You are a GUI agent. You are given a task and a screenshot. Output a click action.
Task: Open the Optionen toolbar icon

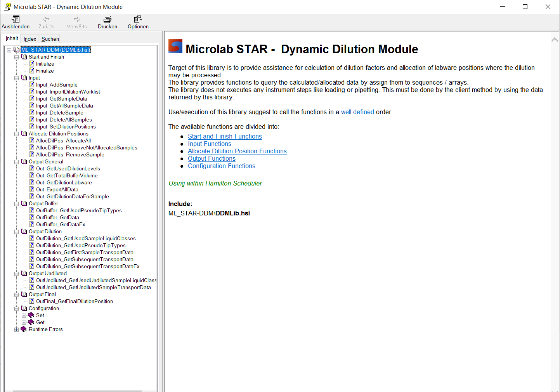pyautogui.click(x=138, y=19)
